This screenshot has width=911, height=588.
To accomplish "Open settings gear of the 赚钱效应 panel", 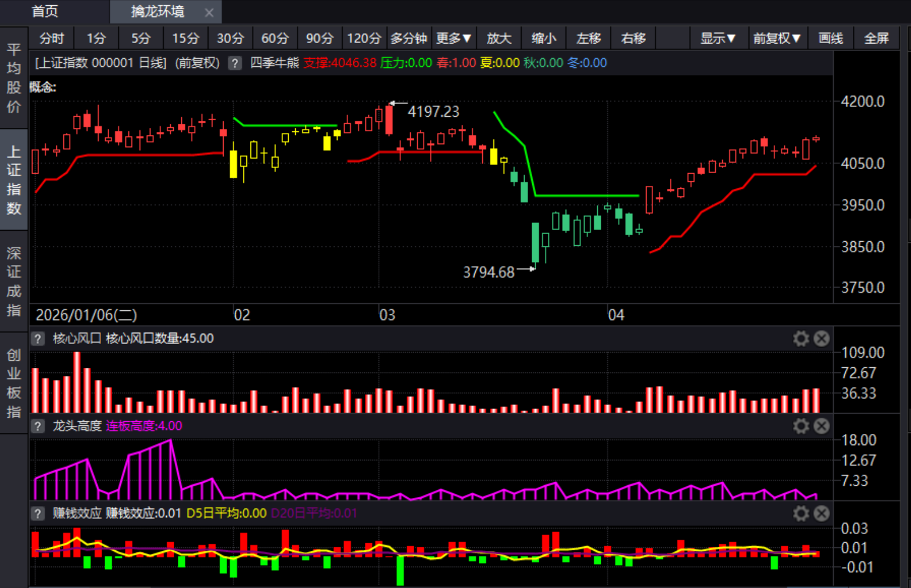I will pyautogui.click(x=801, y=514).
